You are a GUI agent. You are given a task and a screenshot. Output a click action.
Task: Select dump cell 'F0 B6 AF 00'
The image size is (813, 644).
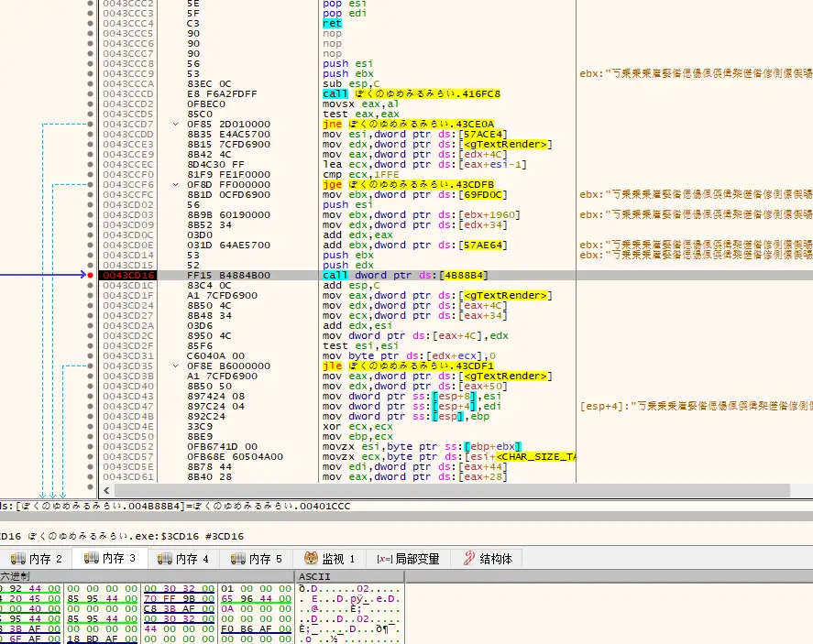(256, 629)
